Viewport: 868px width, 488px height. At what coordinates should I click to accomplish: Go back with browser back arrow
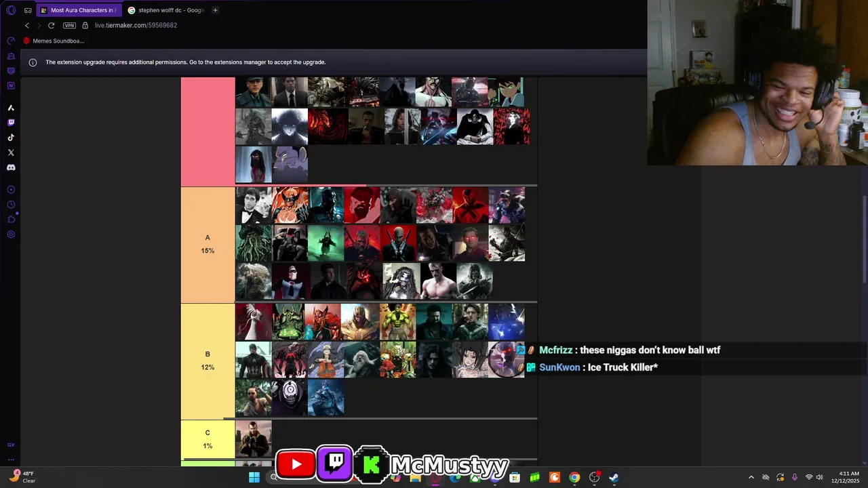coord(27,25)
